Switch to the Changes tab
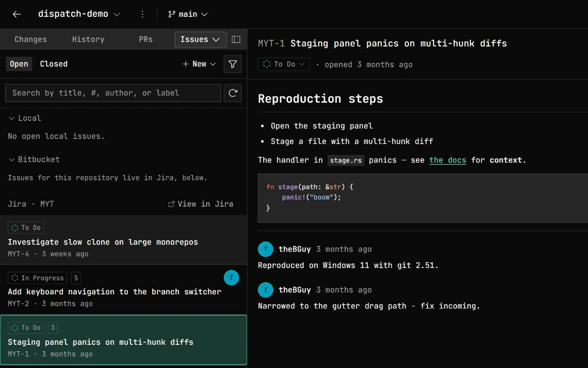 tap(30, 40)
